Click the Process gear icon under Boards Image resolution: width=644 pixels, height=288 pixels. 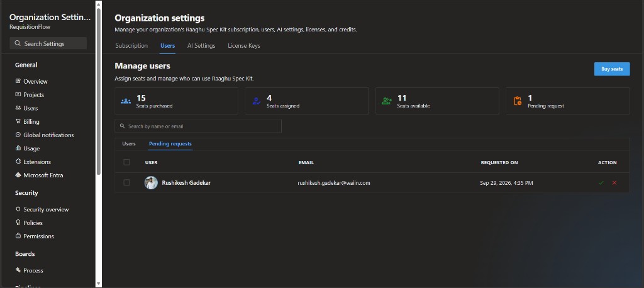[18, 270]
